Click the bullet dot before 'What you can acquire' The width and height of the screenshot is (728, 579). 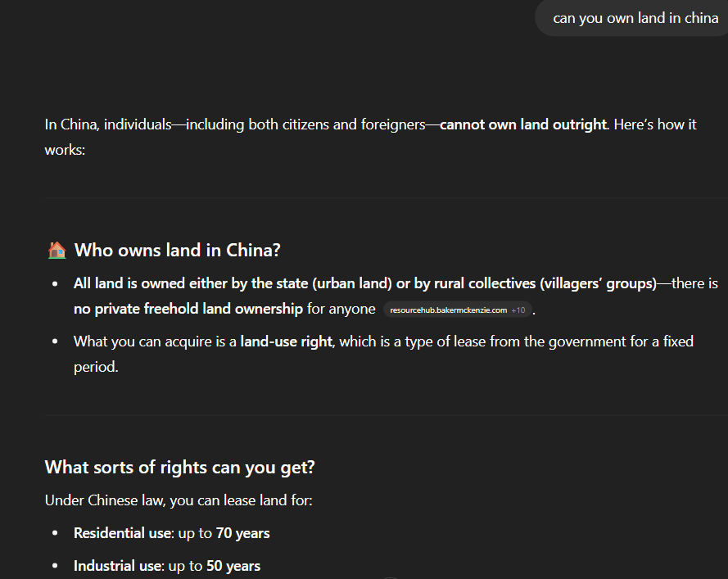pos(55,342)
